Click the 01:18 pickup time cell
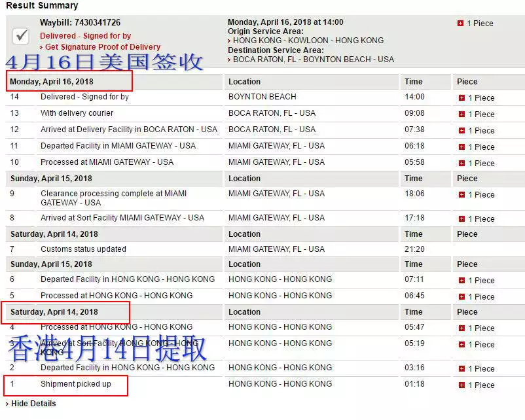This screenshot has width=525, height=420. [414, 384]
